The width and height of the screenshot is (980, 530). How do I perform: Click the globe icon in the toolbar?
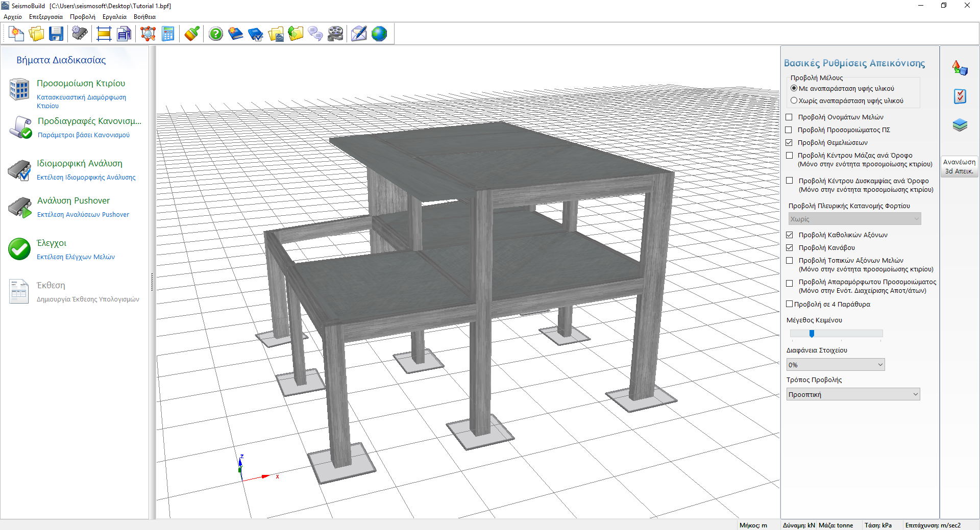click(x=379, y=34)
